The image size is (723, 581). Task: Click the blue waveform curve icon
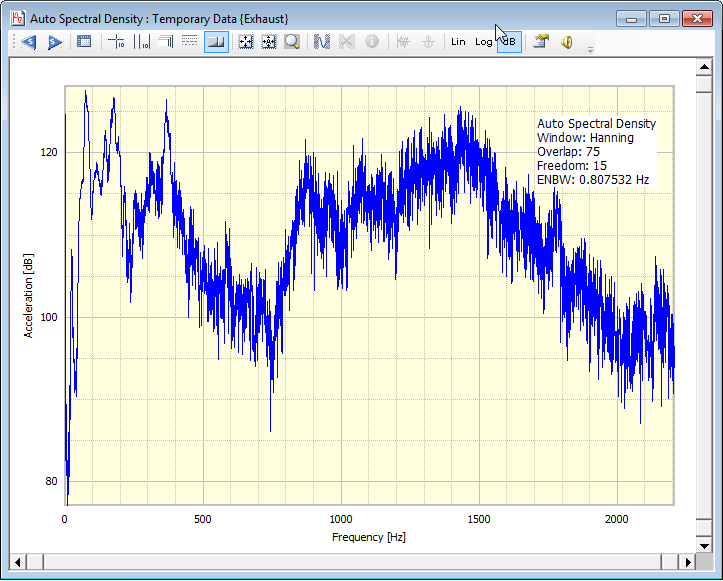click(322, 42)
